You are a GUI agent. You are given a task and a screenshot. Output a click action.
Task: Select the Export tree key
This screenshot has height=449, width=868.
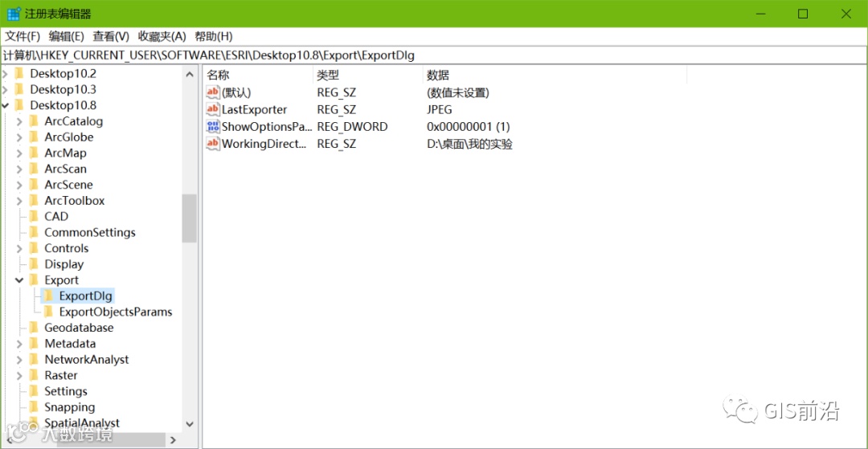(61, 280)
